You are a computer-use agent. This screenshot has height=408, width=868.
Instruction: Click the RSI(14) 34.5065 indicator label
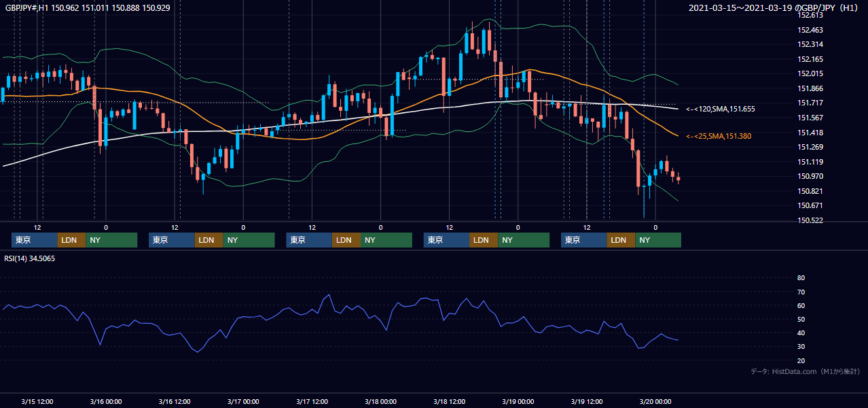(x=29, y=258)
